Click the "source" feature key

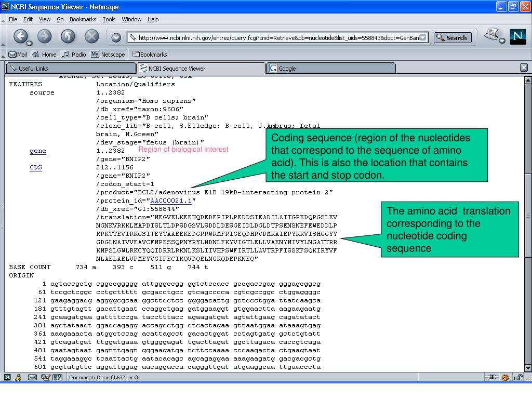[42, 92]
